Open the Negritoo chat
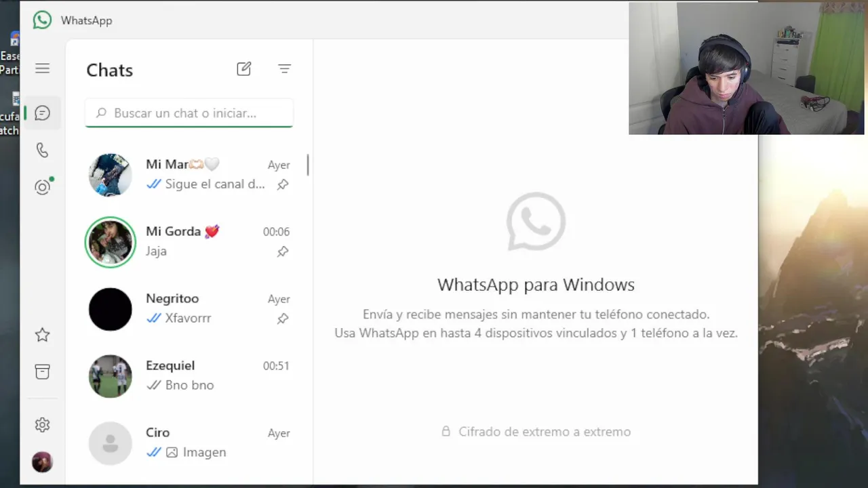The image size is (868, 488). (x=189, y=309)
